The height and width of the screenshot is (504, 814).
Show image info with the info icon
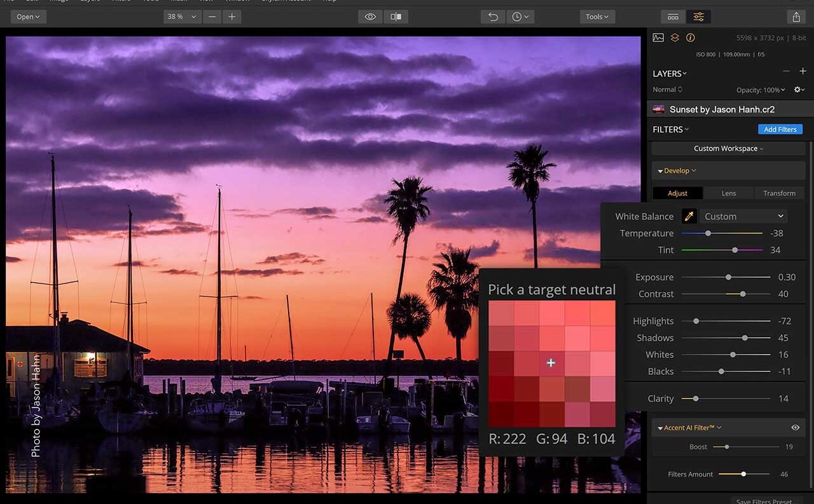[x=691, y=37]
